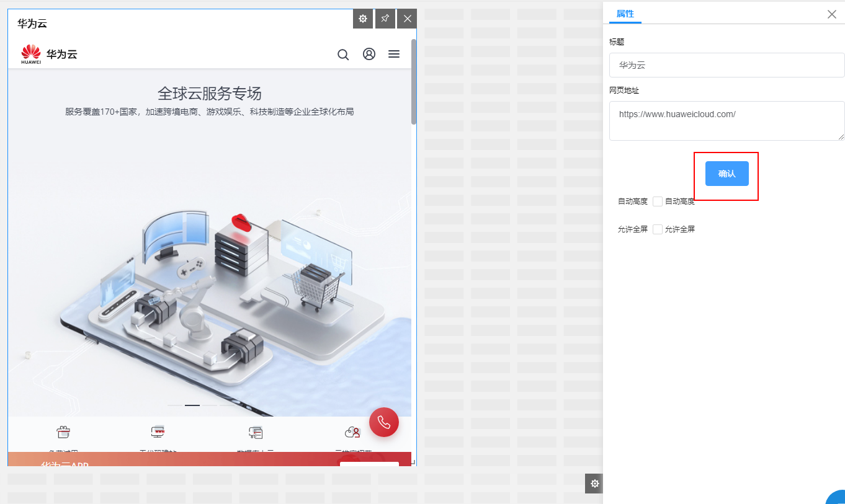Enable the 自动高度 checkbox

click(x=658, y=201)
